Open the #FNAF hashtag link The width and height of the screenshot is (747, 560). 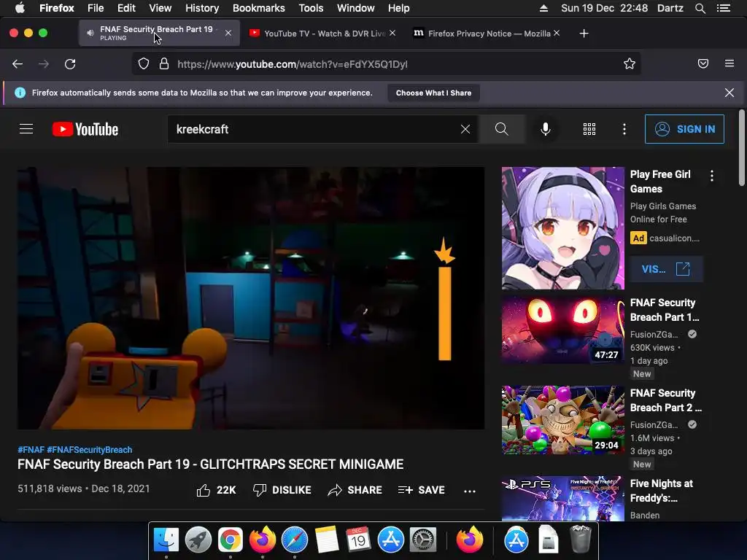coord(31,449)
